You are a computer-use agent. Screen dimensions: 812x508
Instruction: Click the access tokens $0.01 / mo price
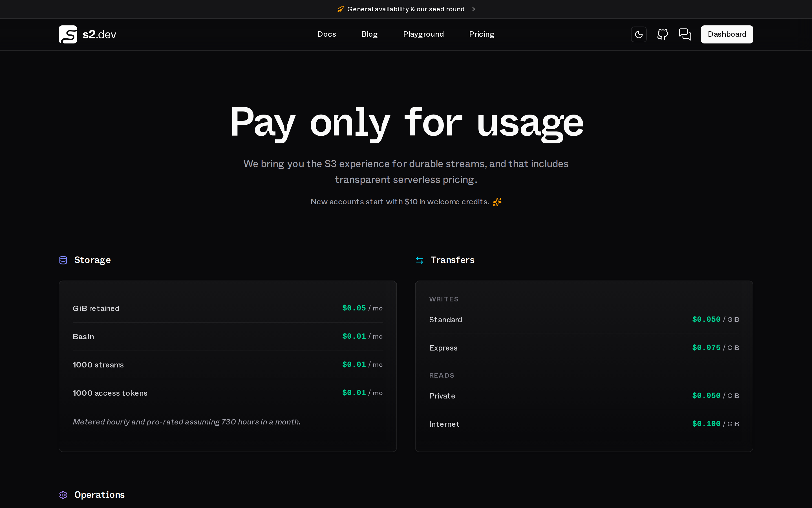(362, 393)
